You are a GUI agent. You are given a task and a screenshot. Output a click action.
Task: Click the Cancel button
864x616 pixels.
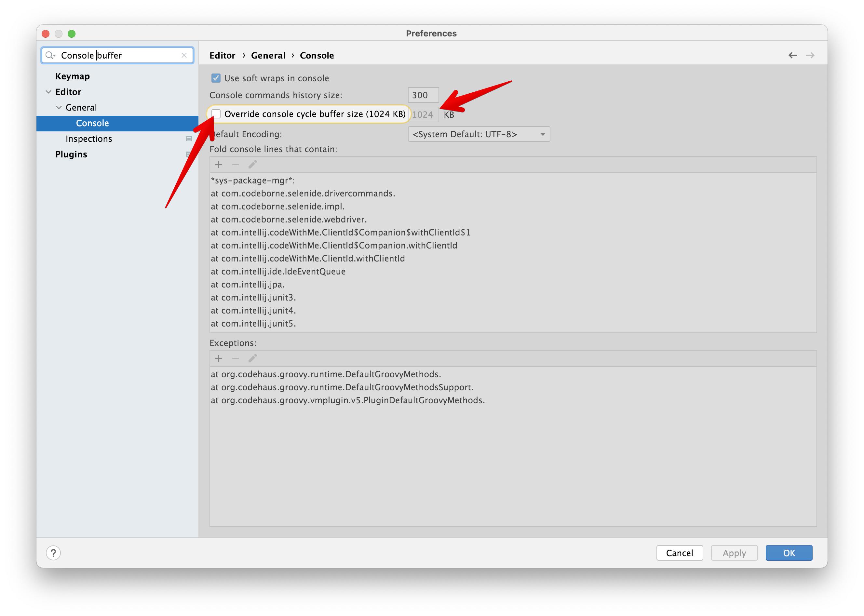pos(679,553)
